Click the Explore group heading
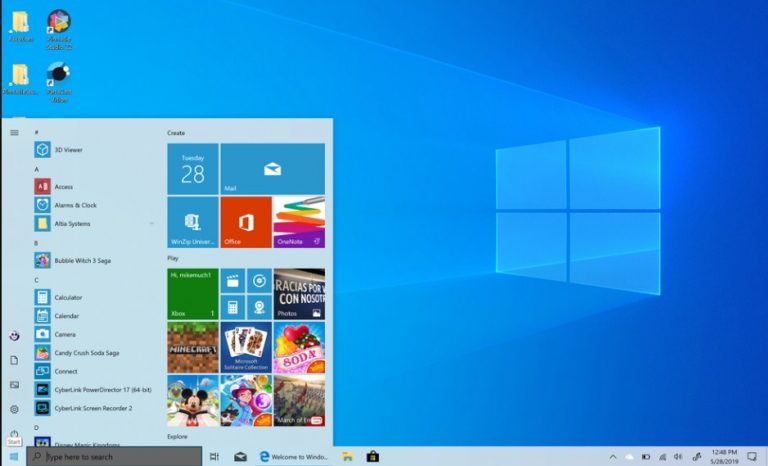 177,437
